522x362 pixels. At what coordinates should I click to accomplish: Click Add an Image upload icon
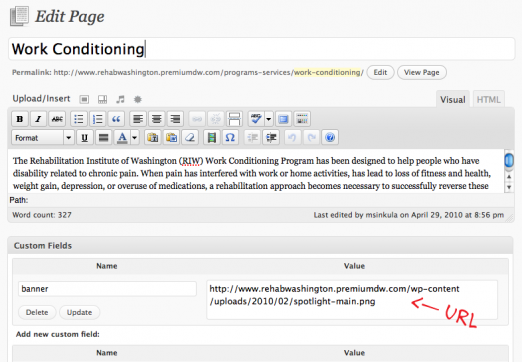click(84, 99)
